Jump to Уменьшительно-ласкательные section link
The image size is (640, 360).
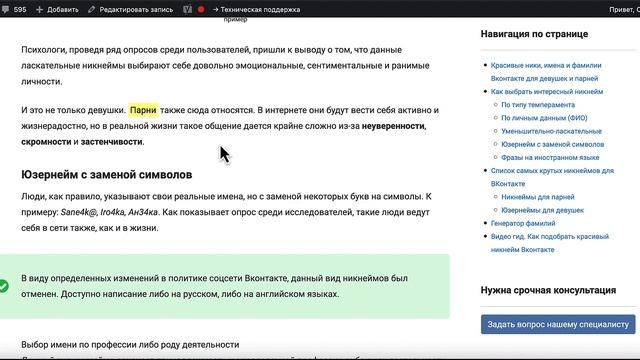pyautogui.click(x=551, y=131)
